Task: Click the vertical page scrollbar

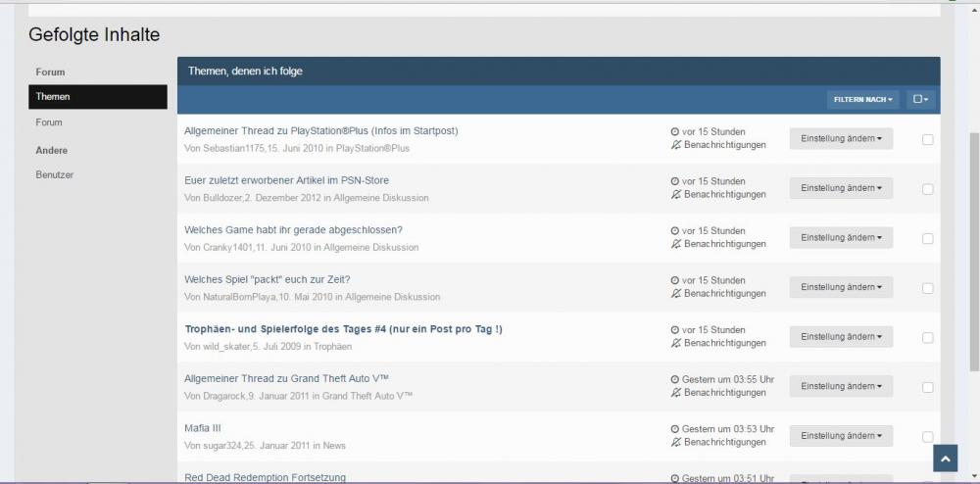Action: 973,245
